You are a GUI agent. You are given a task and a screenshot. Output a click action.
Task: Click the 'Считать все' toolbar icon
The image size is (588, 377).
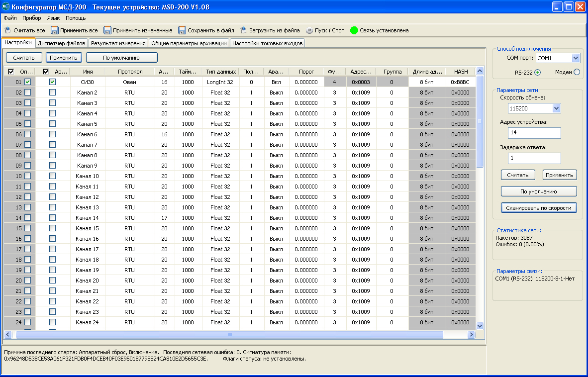(7, 30)
